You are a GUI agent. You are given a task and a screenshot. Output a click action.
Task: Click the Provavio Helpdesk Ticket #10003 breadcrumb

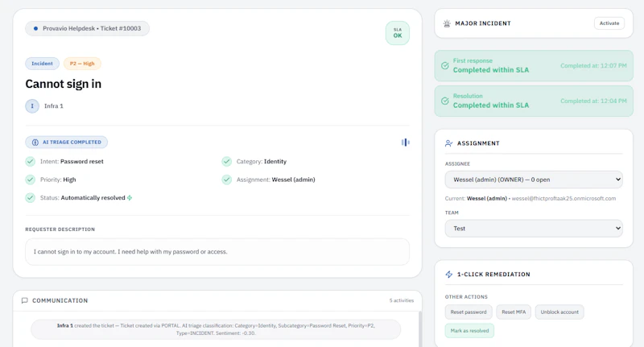point(87,28)
